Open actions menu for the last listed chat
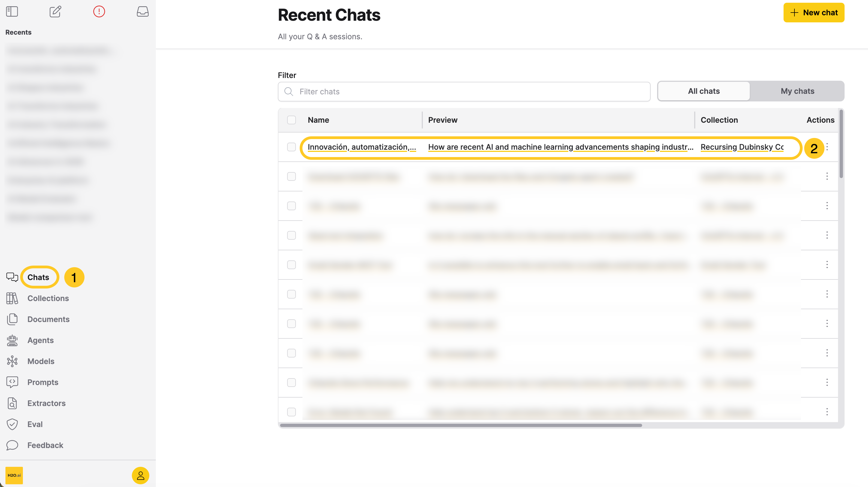 [827, 412]
